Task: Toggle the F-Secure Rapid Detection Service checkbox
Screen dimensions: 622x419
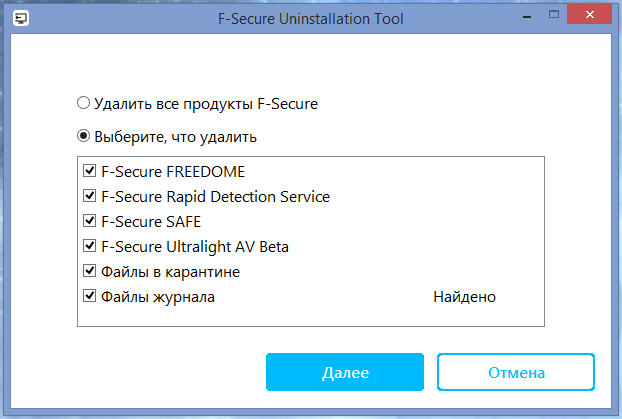Action: pyautogui.click(x=90, y=196)
